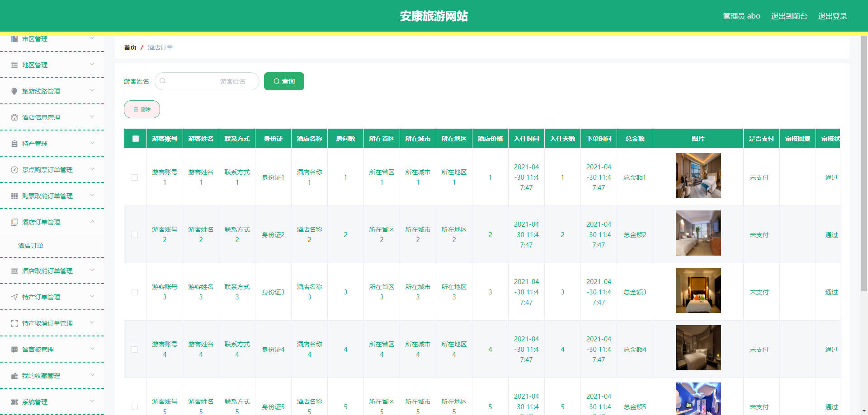This screenshot has width=868, height=415.
Task: Open the hotel image in row 3
Action: tap(698, 290)
